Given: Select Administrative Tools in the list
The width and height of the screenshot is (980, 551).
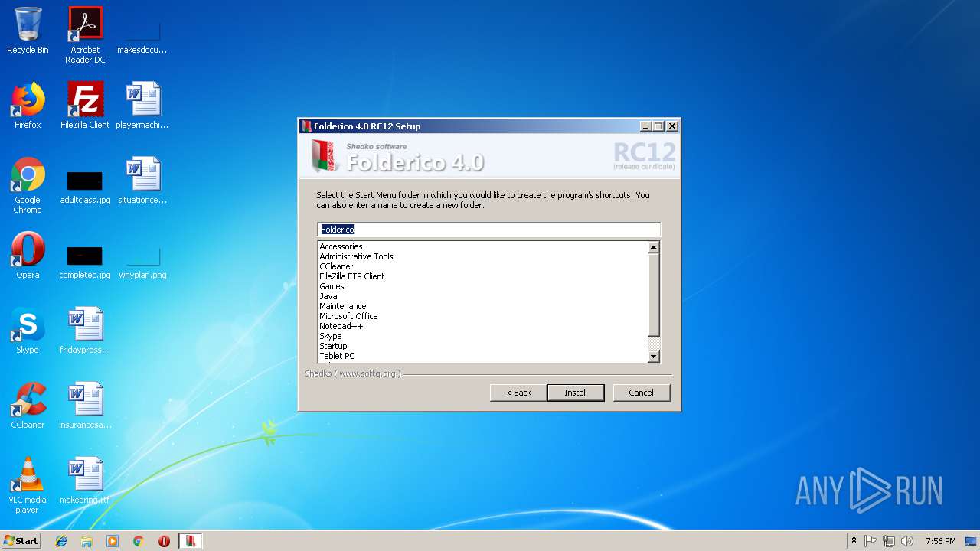Looking at the screenshot, I should [356, 256].
